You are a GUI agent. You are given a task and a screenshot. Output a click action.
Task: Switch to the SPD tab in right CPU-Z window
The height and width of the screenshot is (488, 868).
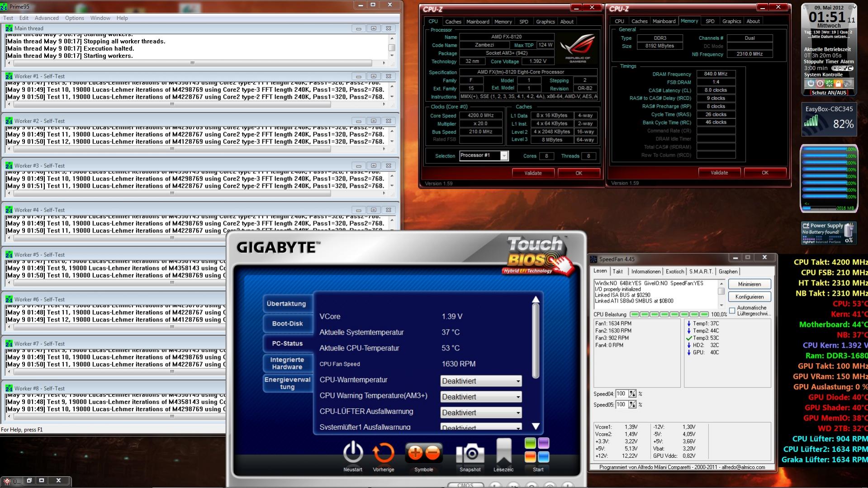click(710, 21)
